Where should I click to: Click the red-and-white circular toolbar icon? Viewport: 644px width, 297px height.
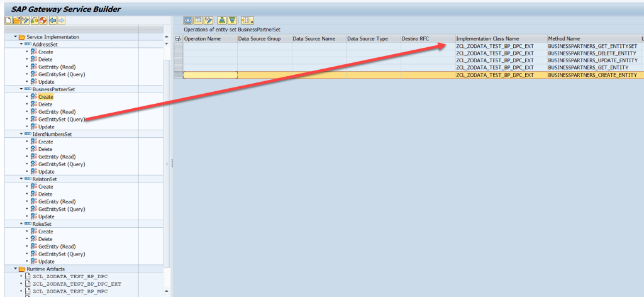coord(43,20)
